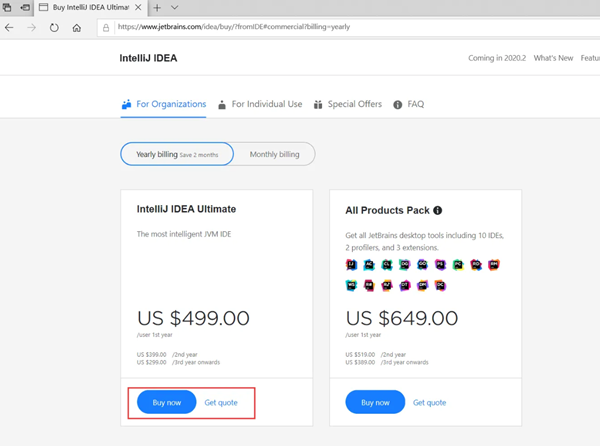Open the For Organizations tab
This screenshot has width=600, height=446.
163,104
